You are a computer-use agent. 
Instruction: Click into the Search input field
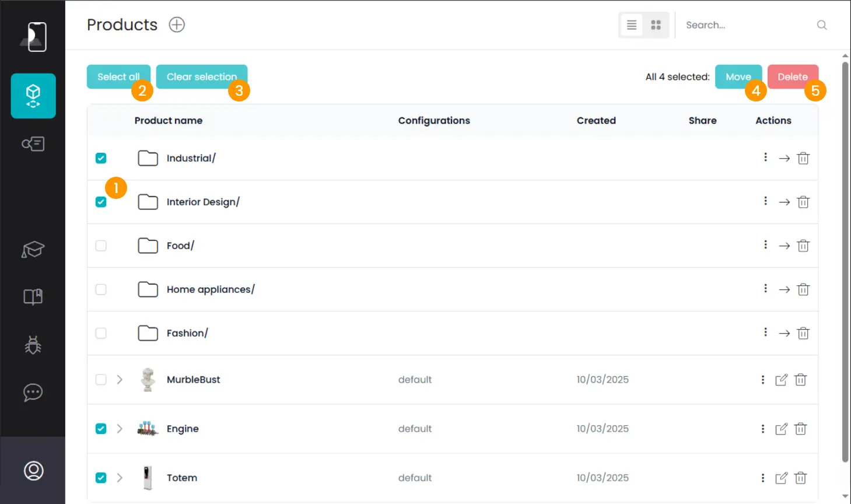click(x=750, y=25)
